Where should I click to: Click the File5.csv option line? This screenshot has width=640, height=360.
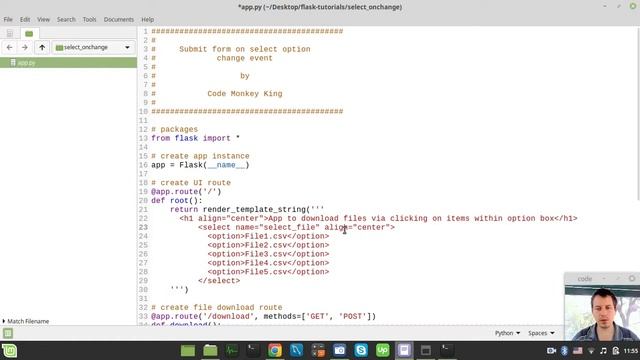click(268, 272)
